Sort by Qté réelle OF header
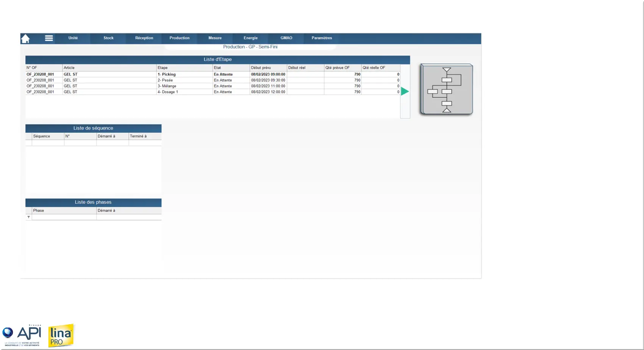 pos(380,68)
